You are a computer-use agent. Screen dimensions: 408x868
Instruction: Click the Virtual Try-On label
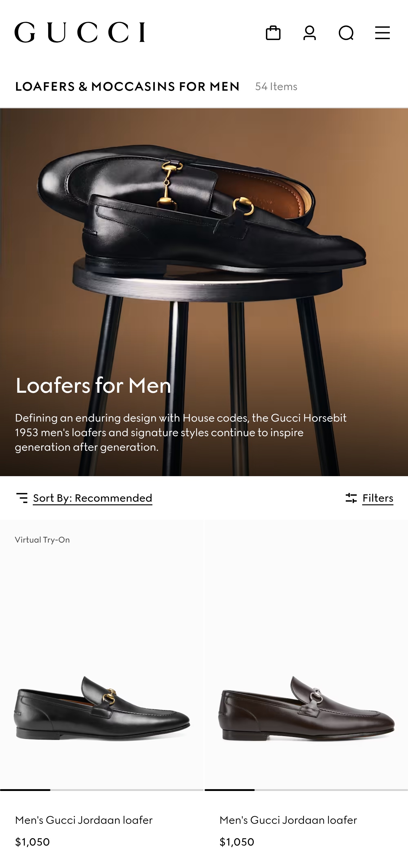click(42, 540)
